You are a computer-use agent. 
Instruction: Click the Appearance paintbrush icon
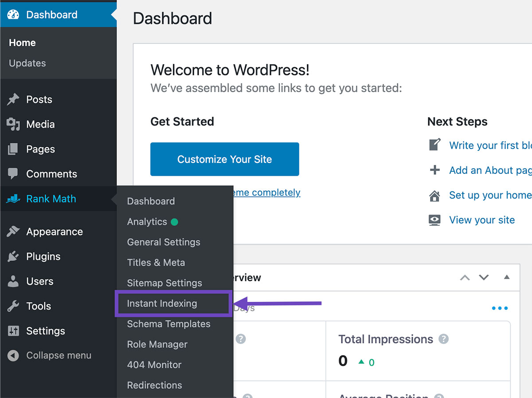tap(13, 232)
